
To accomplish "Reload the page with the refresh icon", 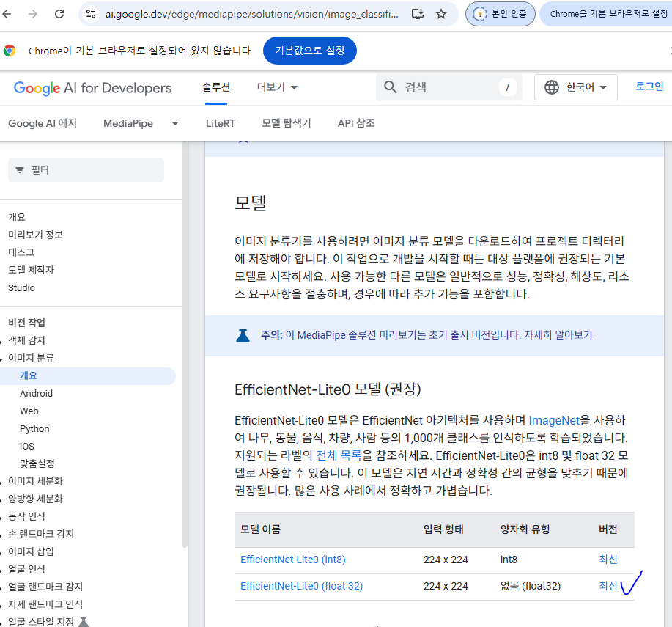I will tap(59, 14).
